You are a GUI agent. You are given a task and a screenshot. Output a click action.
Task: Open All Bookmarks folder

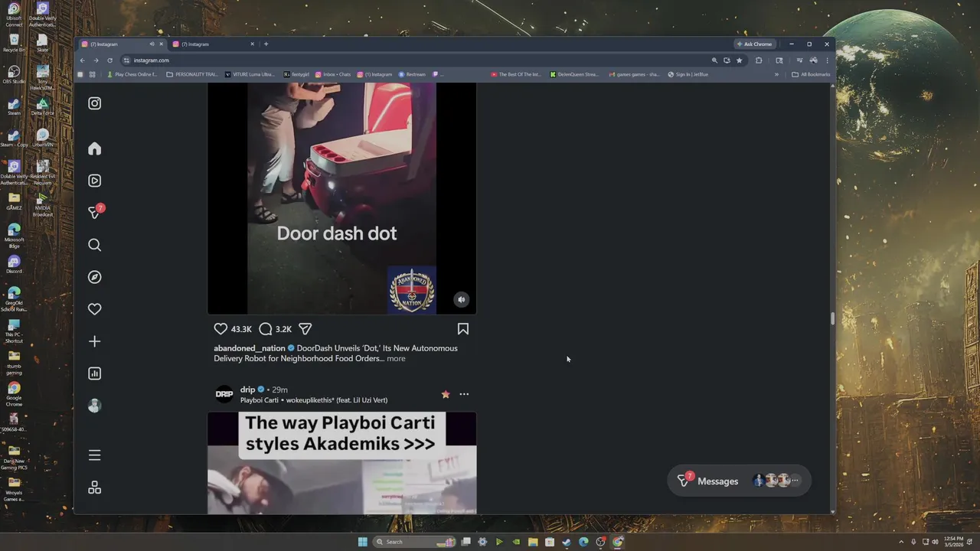tap(811, 74)
